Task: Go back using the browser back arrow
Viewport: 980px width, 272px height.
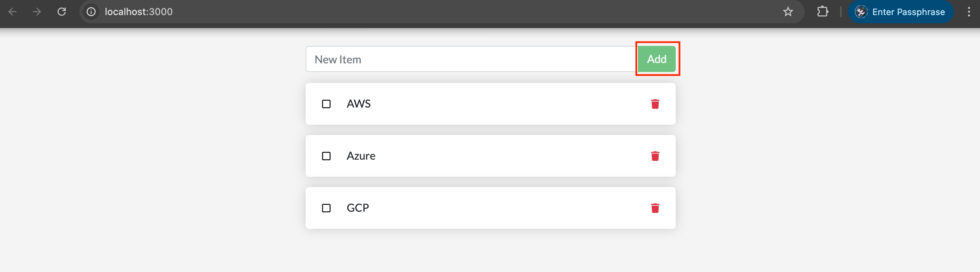Action: tap(12, 12)
